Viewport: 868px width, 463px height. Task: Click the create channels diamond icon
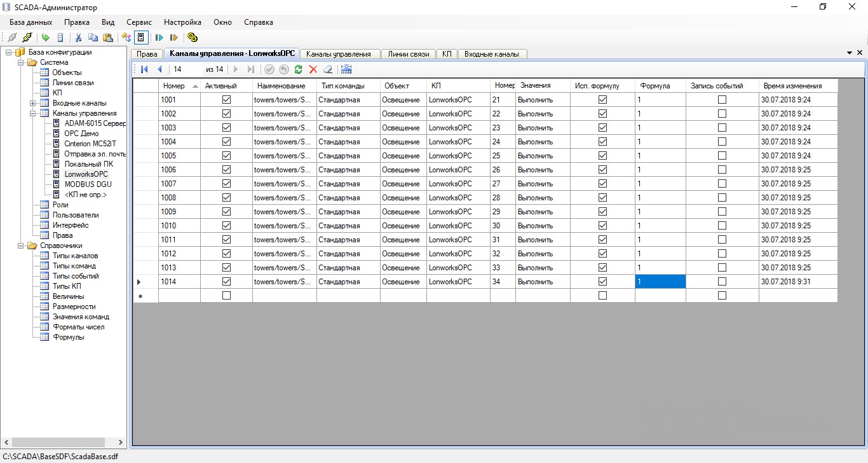coord(126,38)
